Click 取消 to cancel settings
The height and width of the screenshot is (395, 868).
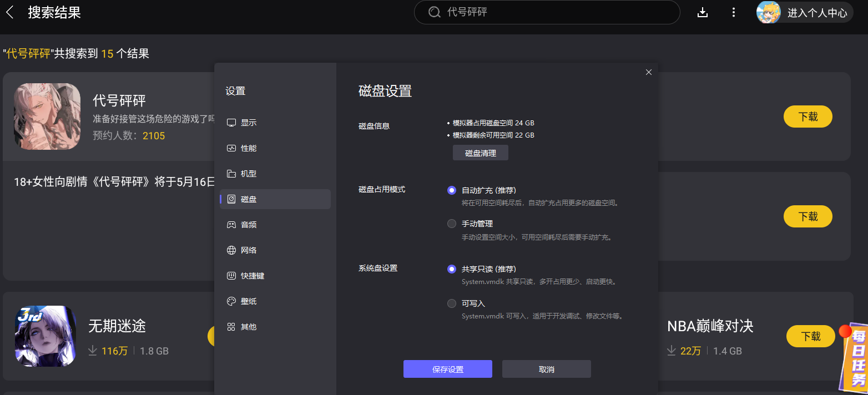point(547,369)
